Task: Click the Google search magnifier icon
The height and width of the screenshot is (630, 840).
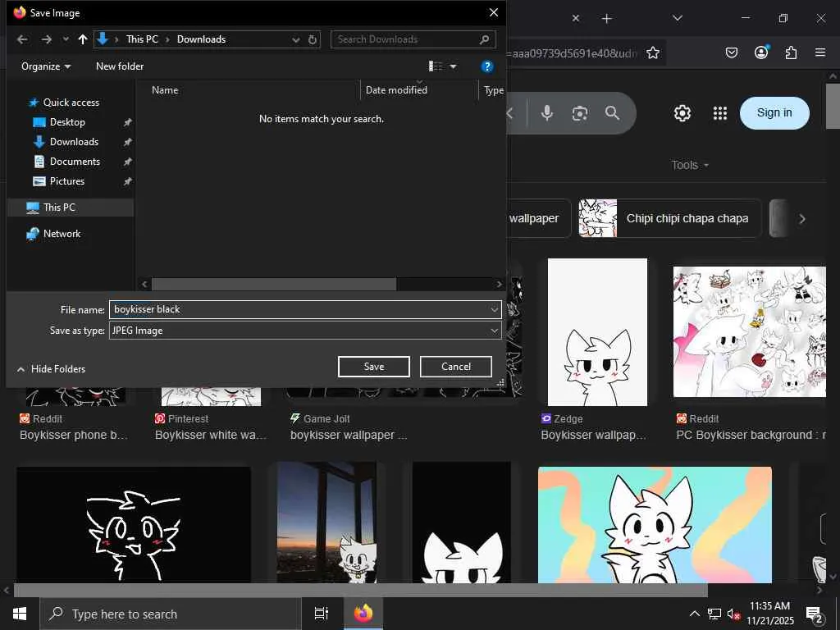Action: [612, 113]
